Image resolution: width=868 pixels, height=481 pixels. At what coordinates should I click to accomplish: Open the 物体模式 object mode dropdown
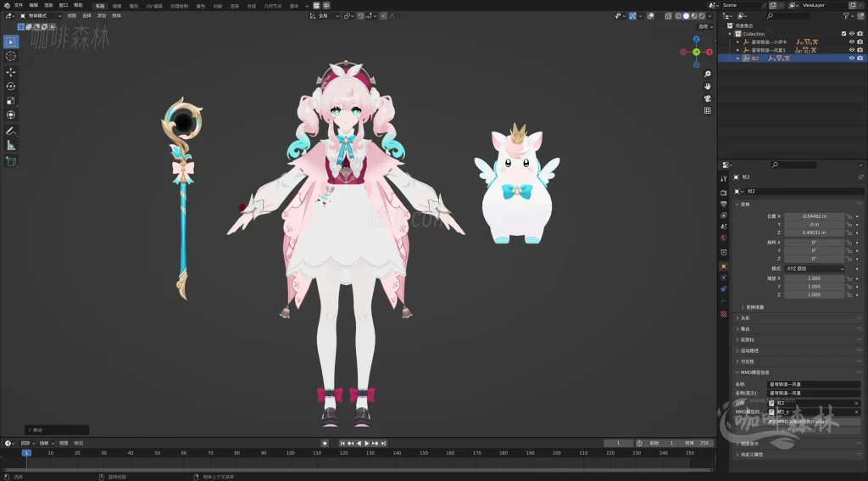(41, 15)
